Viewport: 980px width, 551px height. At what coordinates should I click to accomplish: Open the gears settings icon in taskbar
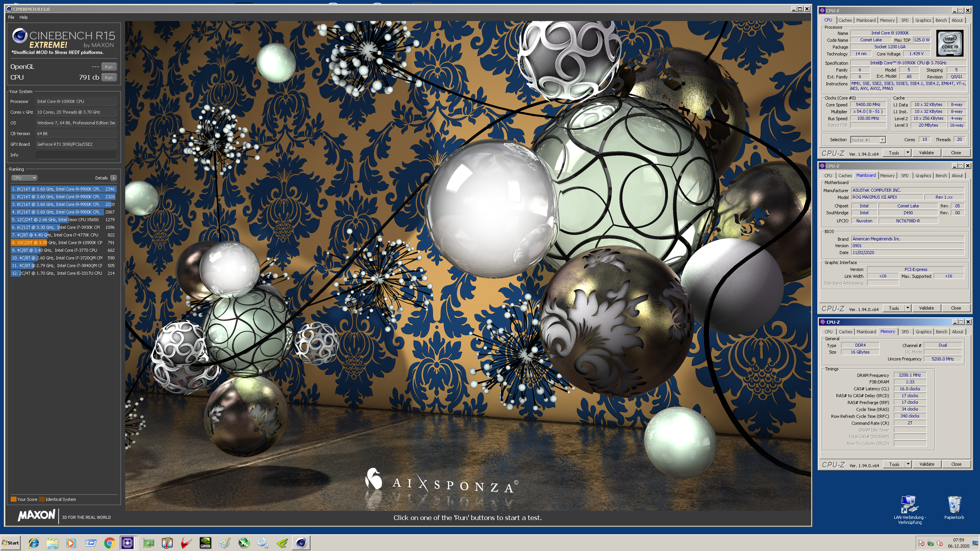coord(263,543)
